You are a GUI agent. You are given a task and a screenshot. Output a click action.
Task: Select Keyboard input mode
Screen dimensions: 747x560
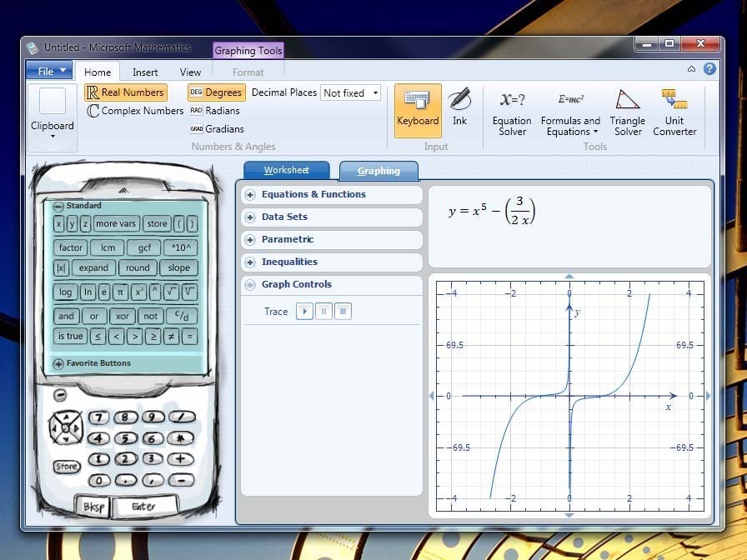click(418, 111)
